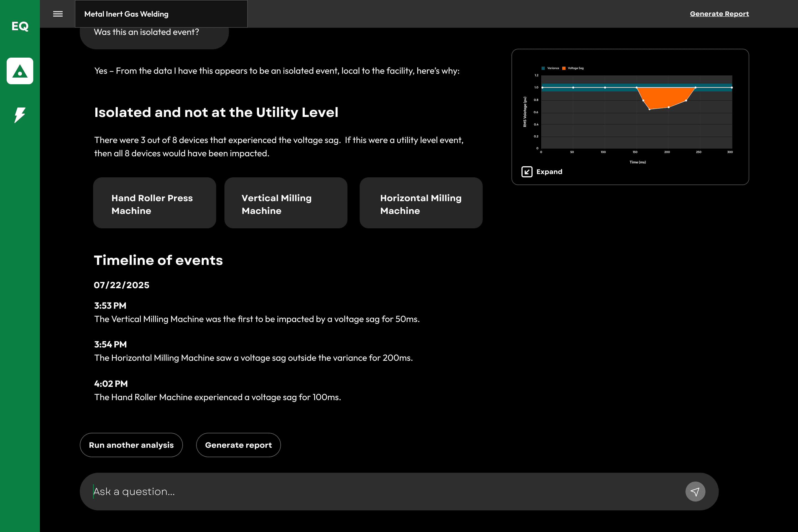Click the Generate report pill button

click(238, 445)
